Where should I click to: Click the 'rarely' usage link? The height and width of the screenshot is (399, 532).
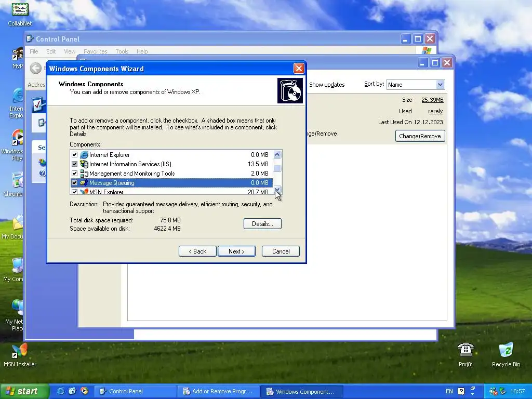[x=435, y=111]
